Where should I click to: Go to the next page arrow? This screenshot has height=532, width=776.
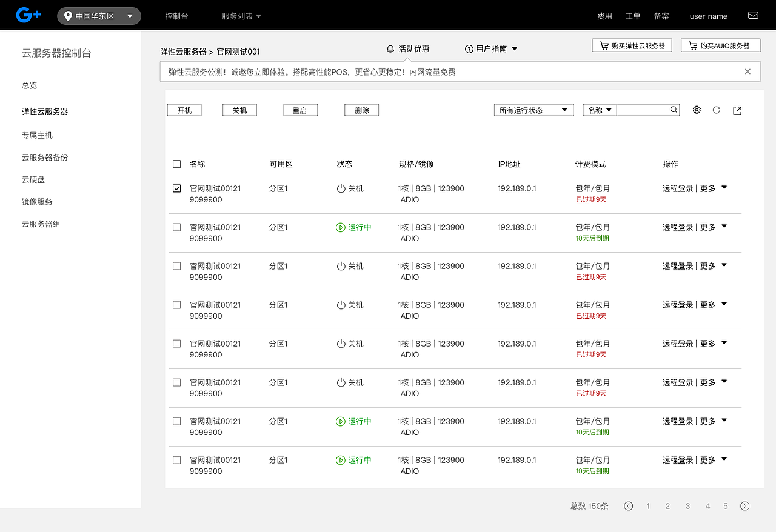[745, 506]
